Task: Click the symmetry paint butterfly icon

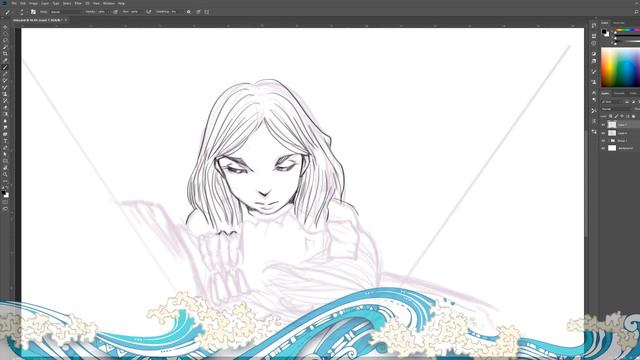Action: (x=207, y=12)
